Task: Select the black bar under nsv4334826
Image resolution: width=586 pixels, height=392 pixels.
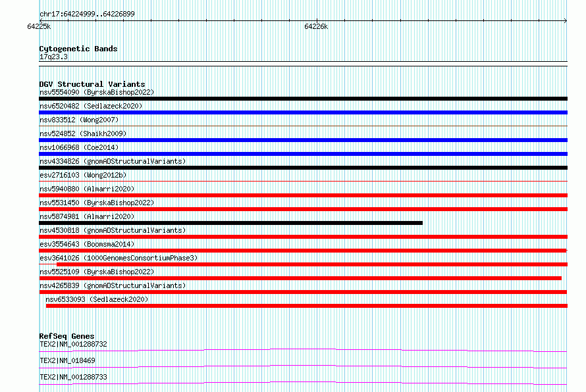Action: click(303, 168)
